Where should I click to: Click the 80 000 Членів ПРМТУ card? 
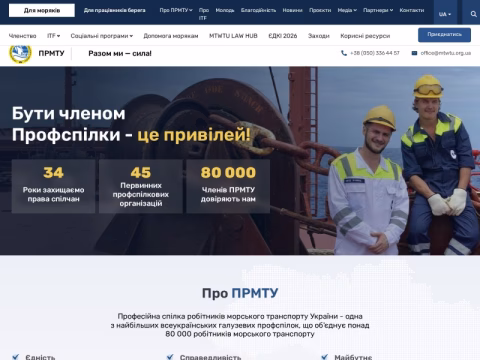point(228,186)
